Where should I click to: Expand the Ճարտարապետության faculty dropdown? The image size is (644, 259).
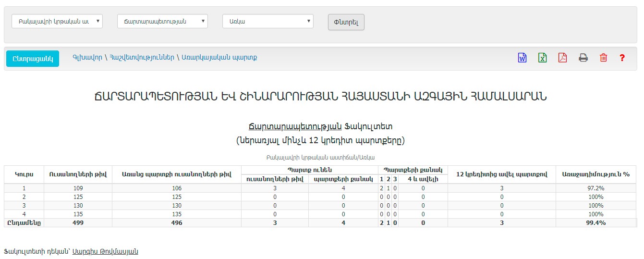[162, 21]
